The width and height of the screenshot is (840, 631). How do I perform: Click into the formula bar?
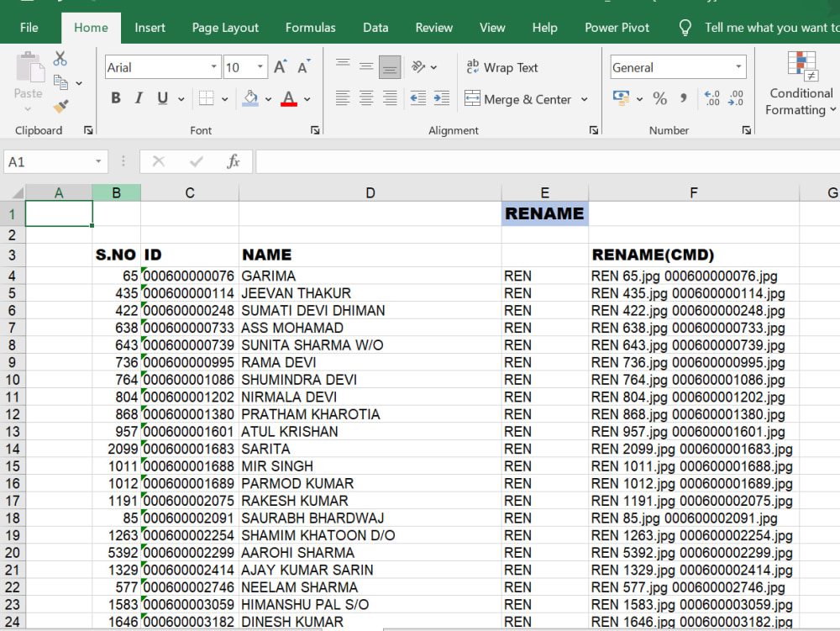(548, 162)
